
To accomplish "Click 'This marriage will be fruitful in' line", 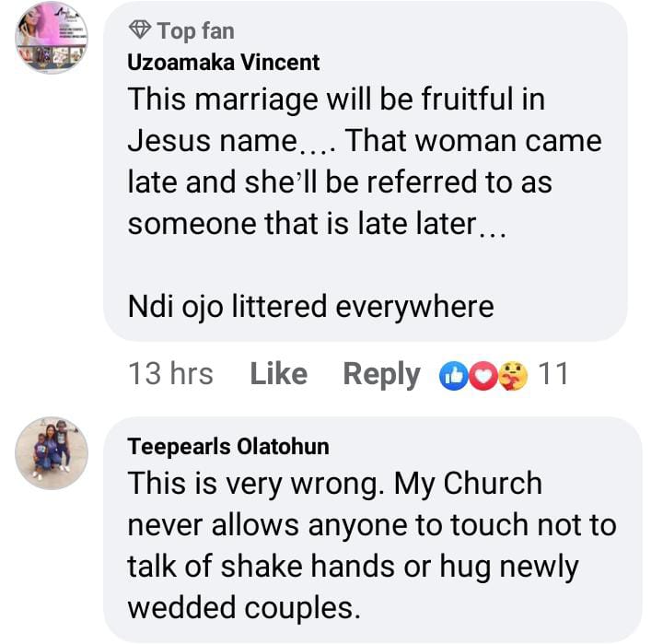I will click(335, 100).
